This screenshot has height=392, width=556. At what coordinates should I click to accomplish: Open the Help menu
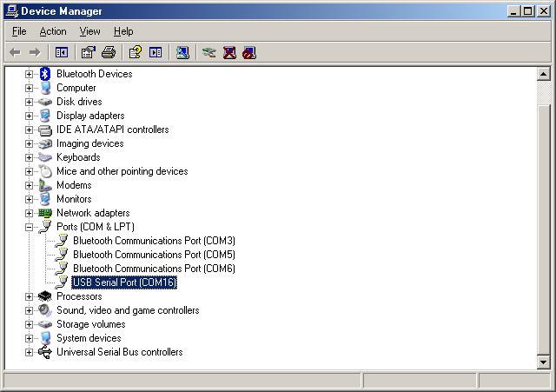coord(123,31)
